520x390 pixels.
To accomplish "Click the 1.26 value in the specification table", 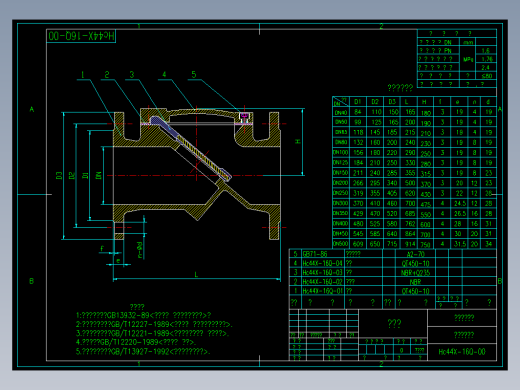I will click(487, 59).
